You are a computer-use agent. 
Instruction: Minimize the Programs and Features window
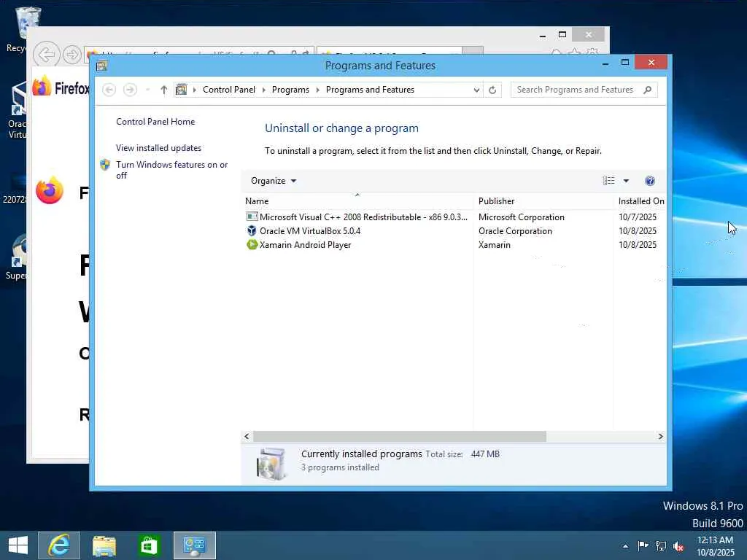[605, 63]
